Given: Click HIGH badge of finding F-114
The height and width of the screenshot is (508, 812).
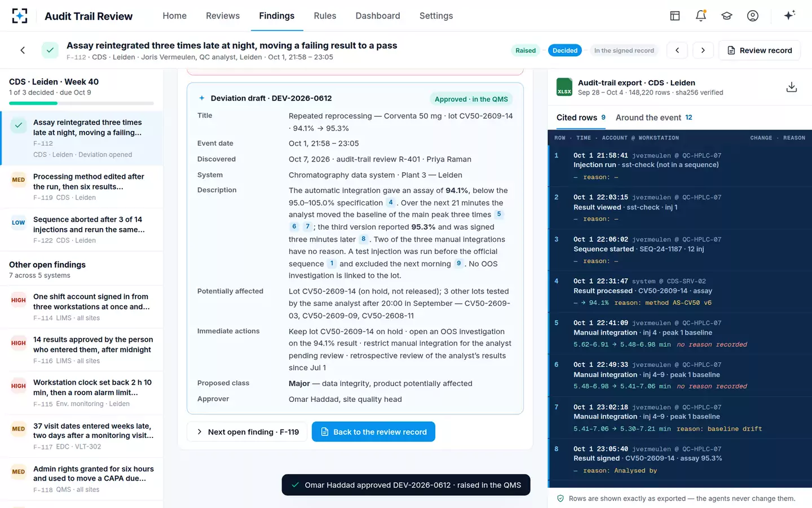Looking at the screenshot, I should (19, 300).
